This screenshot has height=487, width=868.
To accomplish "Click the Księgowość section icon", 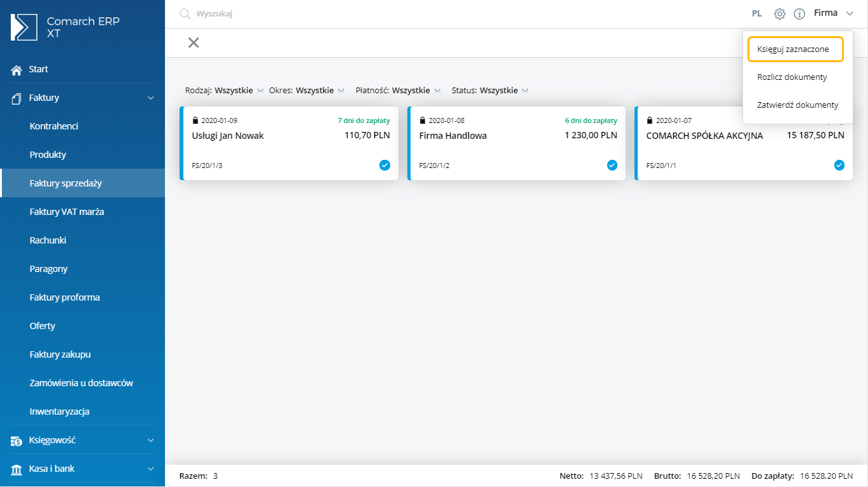I will point(17,441).
